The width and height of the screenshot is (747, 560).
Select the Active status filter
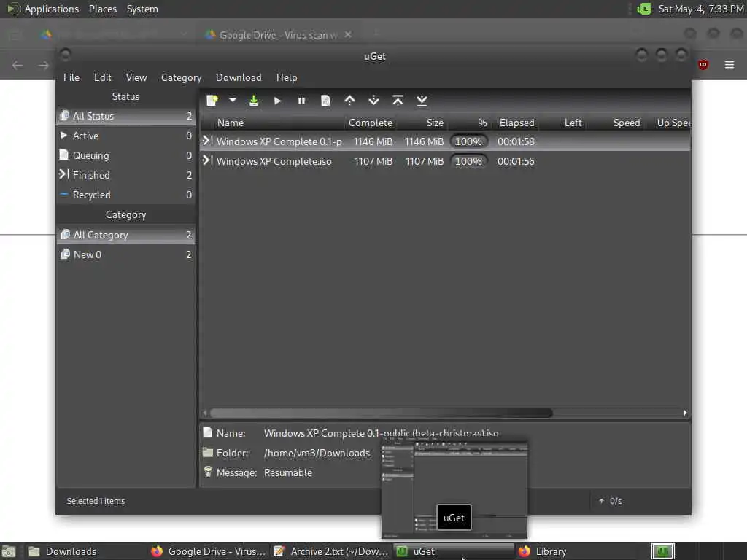(125, 136)
